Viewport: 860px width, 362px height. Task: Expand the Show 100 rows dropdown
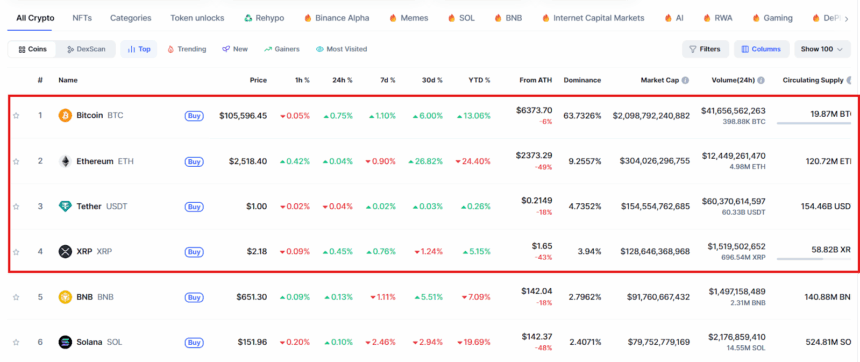click(x=822, y=49)
